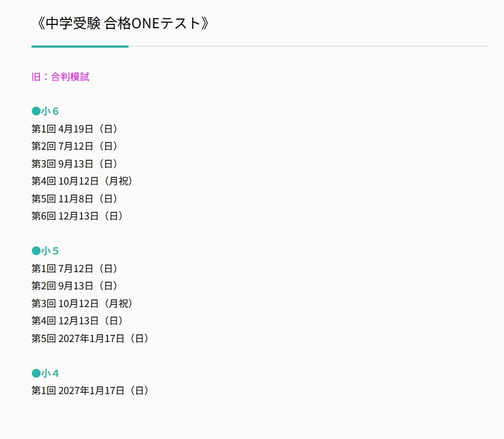Click the teal bullet circle before 小6
The width and height of the screenshot is (504, 439).
pyautogui.click(x=36, y=111)
